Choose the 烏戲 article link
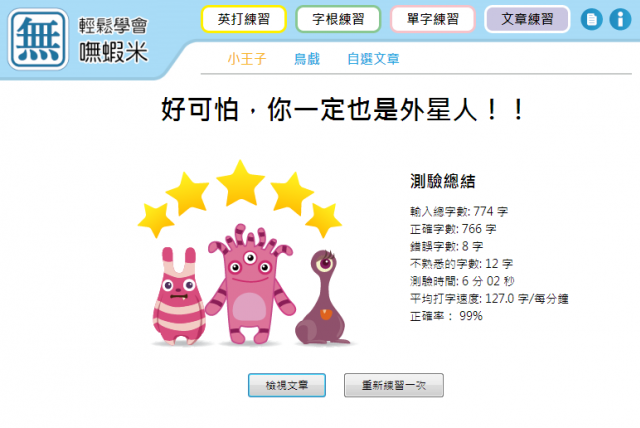This screenshot has width=640, height=428. (x=307, y=59)
